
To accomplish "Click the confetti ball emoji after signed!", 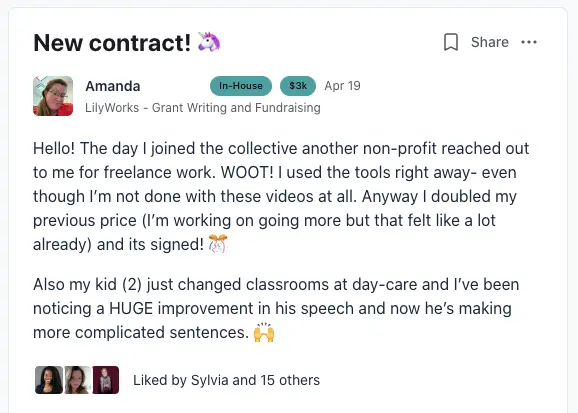I will click(x=218, y=244).
